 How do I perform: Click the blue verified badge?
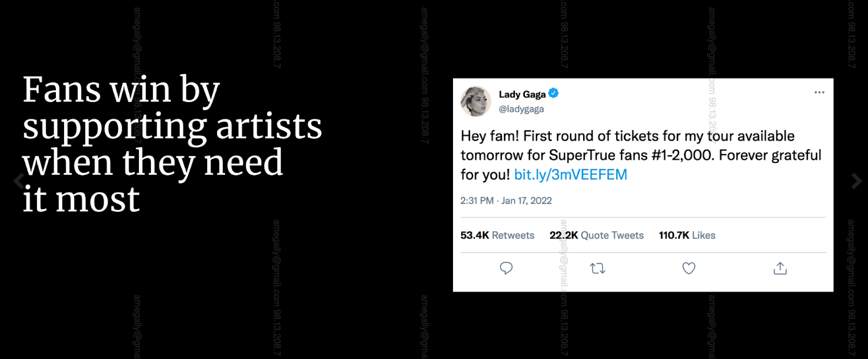(553, 93)
